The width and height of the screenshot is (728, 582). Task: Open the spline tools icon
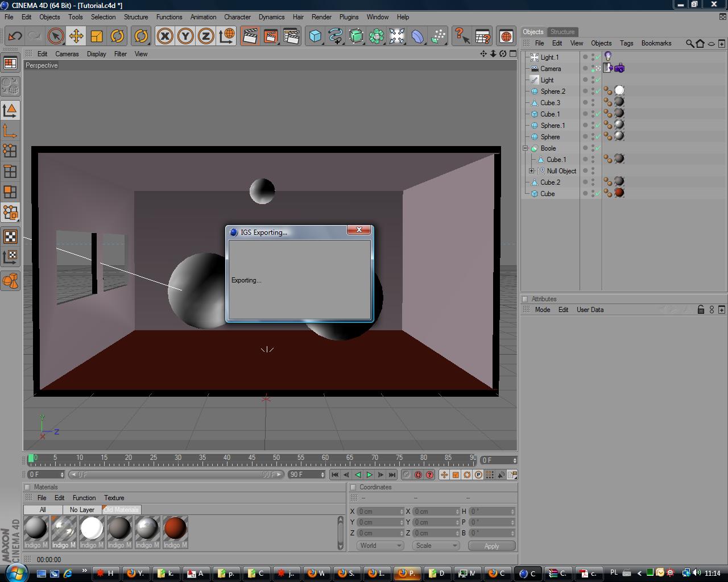pos(336,36)
